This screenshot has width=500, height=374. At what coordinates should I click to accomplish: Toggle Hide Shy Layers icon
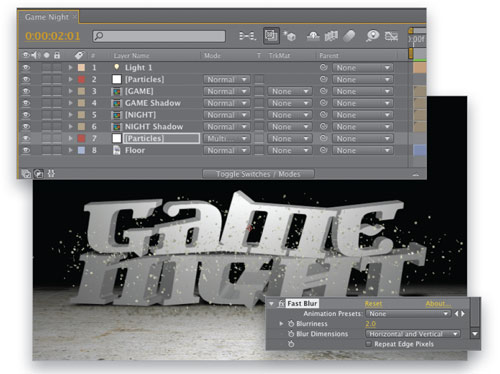[313, 36]
